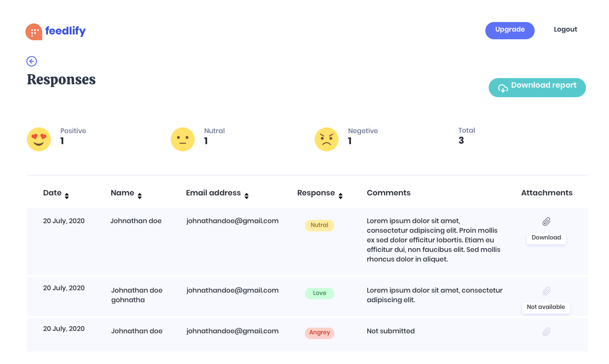Click the back arrow above Responses
Viewport: 609px width, 364px height.
click(31, 61)
